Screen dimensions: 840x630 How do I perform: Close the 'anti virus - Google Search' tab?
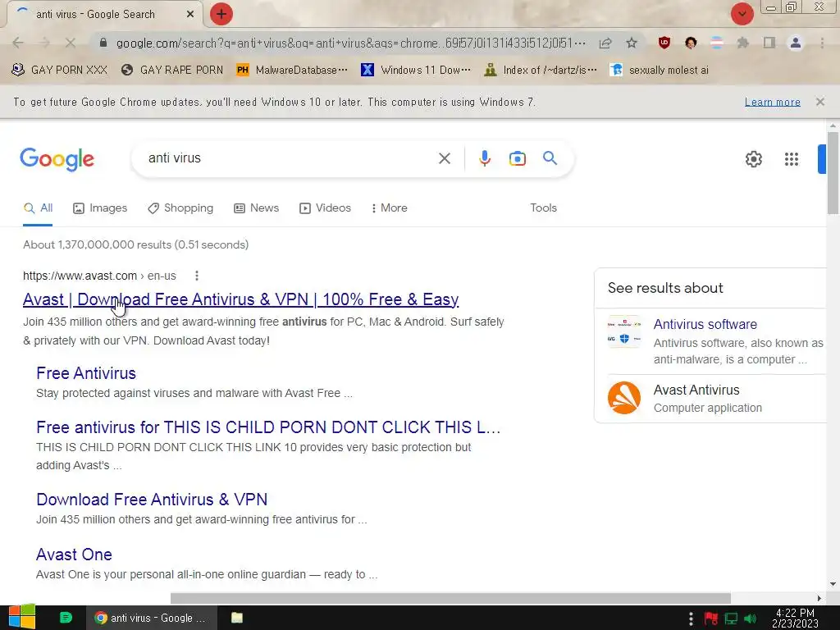189,15
